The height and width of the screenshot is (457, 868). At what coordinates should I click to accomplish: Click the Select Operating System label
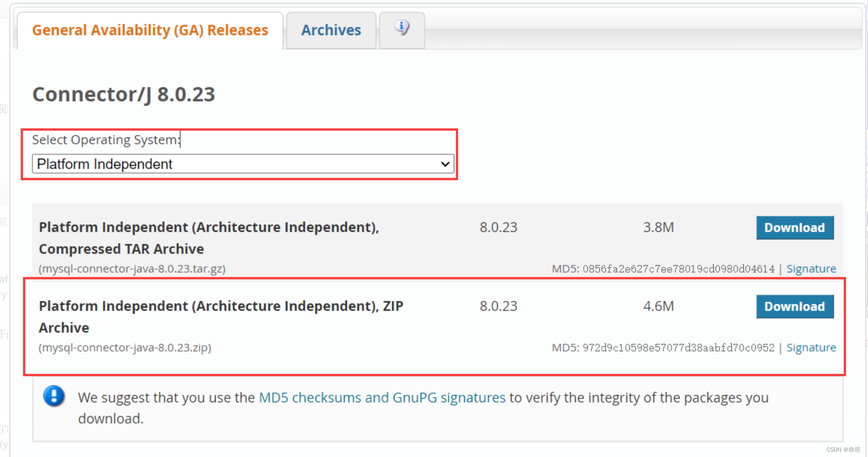106,140
